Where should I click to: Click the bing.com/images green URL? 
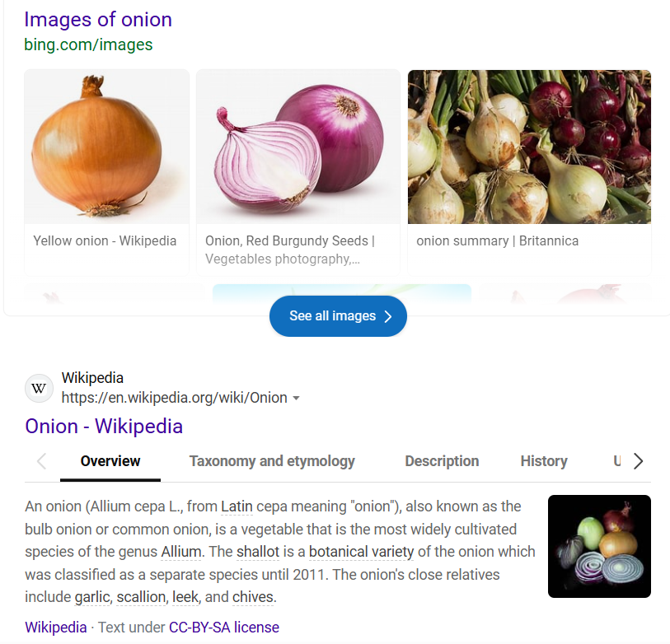coord(88,44)
